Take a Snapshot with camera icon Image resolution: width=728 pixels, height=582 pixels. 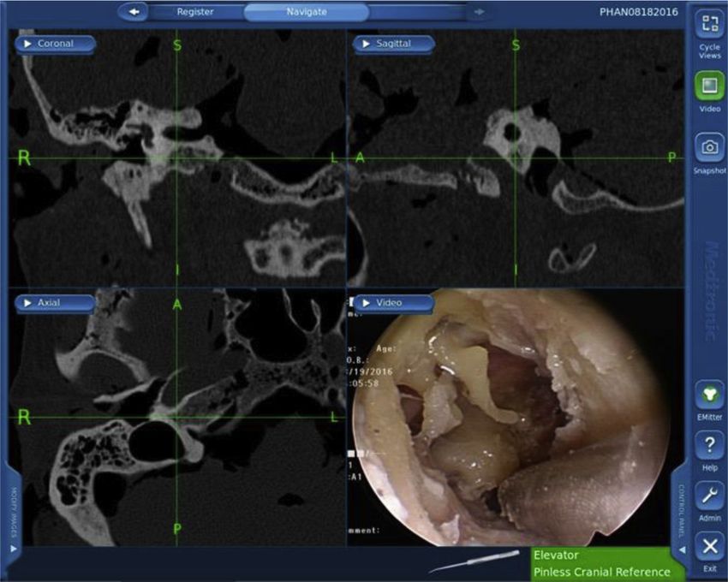pos(709,147)
